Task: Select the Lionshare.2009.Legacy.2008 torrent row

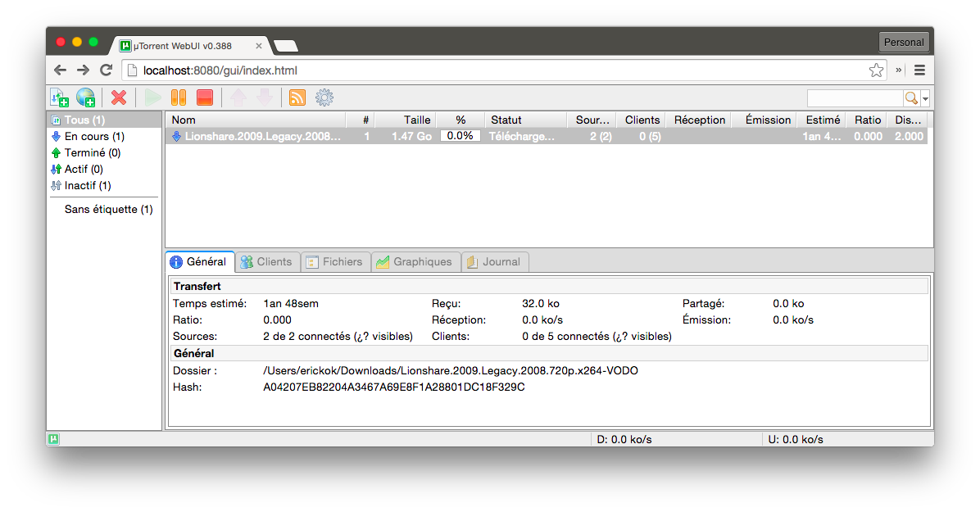Action: point(547,136)
